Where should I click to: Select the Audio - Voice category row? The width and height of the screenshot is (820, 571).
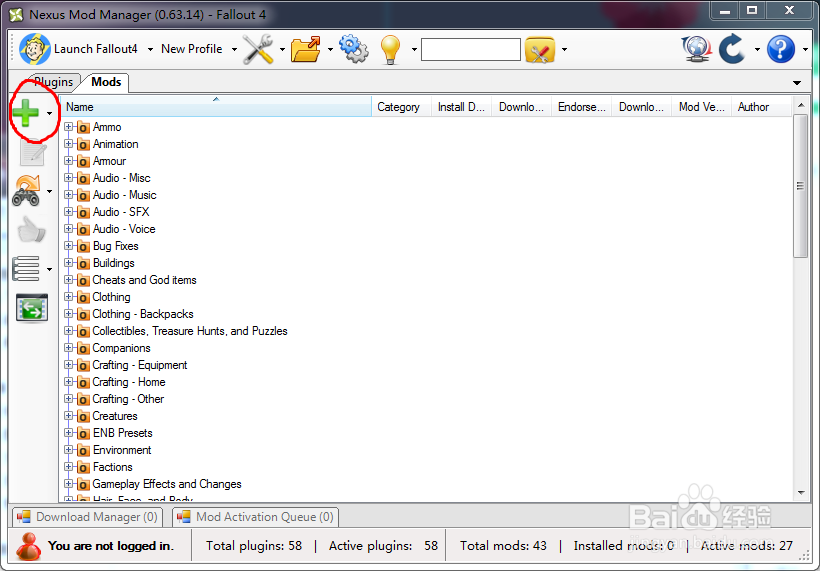point(124,229)
